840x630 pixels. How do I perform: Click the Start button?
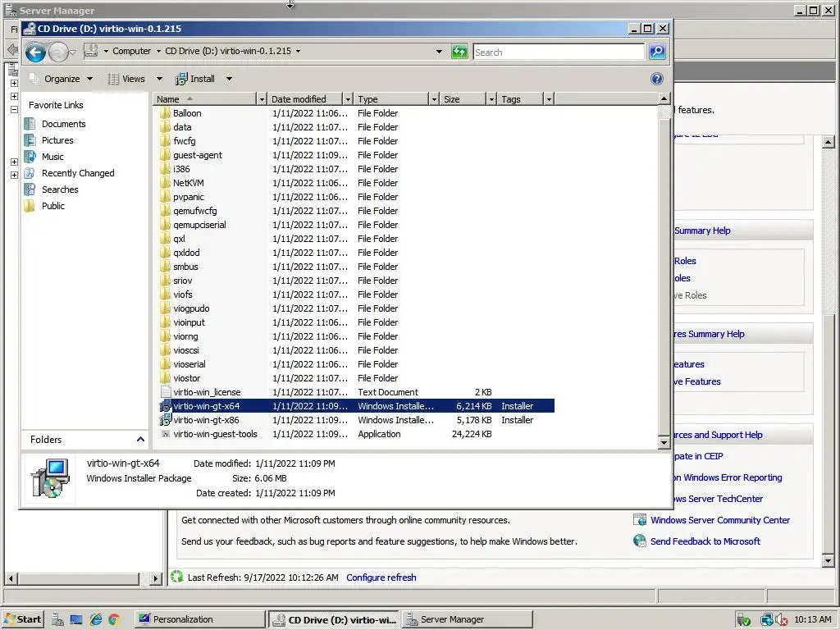(22, 619)
